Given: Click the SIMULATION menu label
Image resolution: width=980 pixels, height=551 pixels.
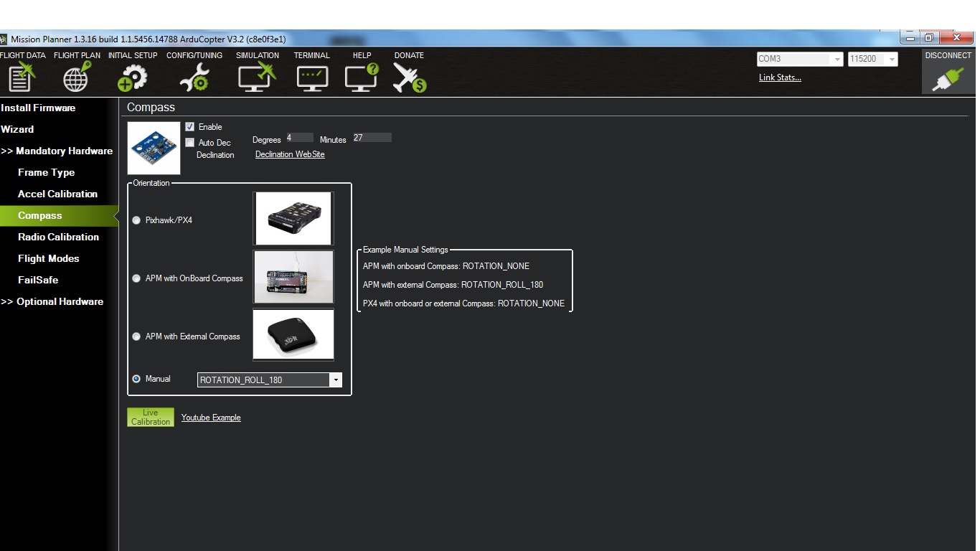Looking at the screenshot, I should click(258, 55).
